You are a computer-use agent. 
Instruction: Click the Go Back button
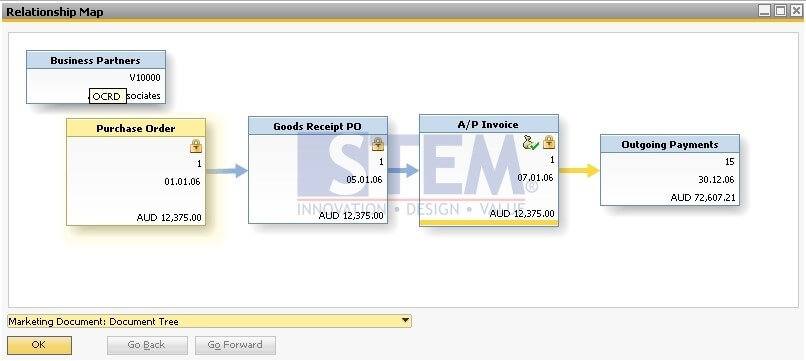point(147,345)
